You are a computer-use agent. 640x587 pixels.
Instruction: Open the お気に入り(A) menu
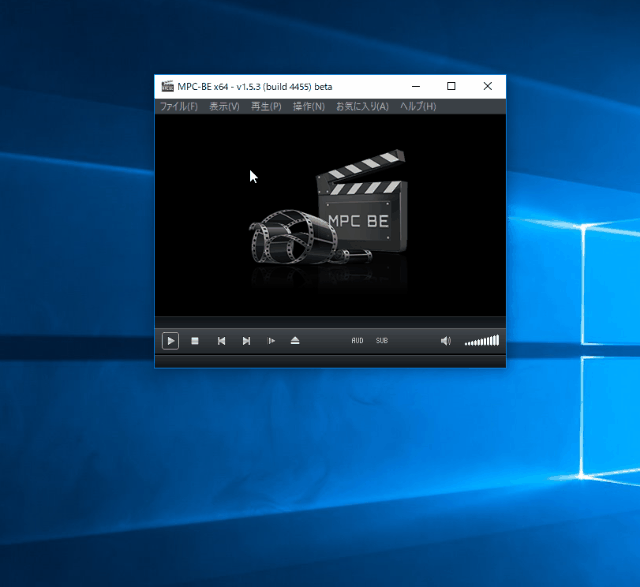pyautogui.click(x=362, y=107)
